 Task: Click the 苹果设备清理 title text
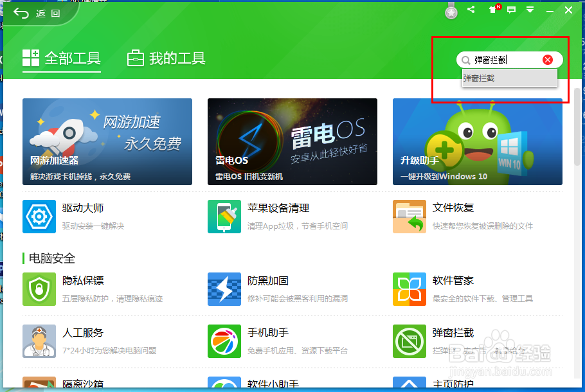tap(278, 208)
